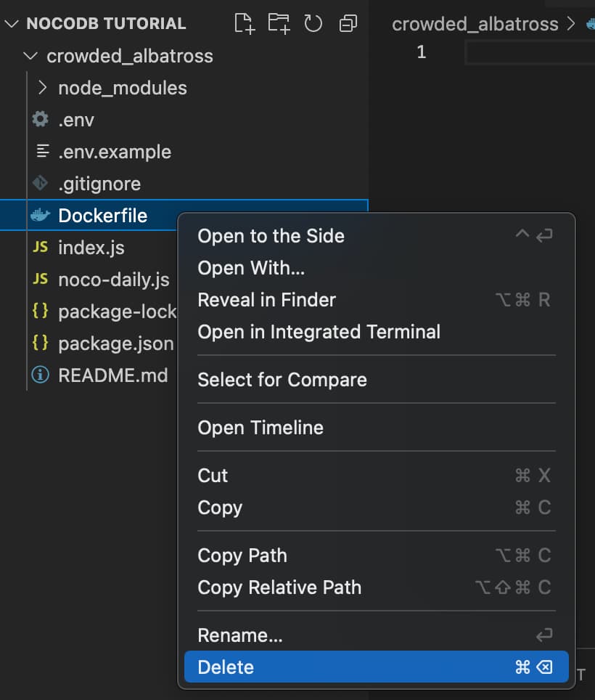
Task: Click the breadcrumb chevron after crowded_albatross
Action: [x=571, y=23]
